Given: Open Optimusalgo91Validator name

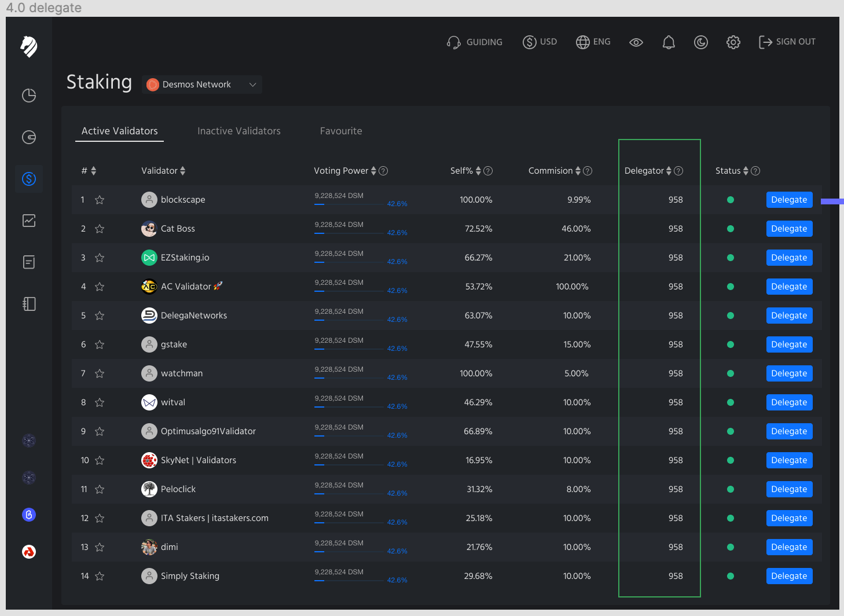Looking at the screenshot, I should point(208,431).
